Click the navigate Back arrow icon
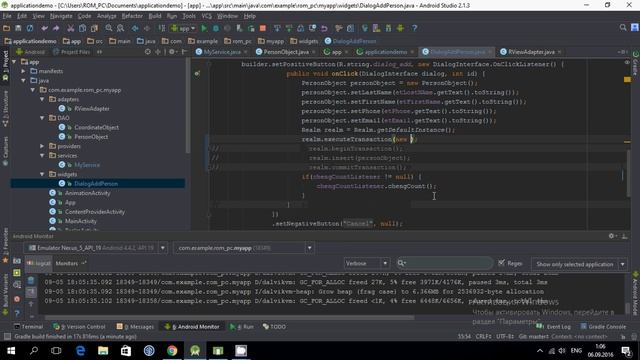The width and height of the screenshot is (640, 360). coord(135,28)
